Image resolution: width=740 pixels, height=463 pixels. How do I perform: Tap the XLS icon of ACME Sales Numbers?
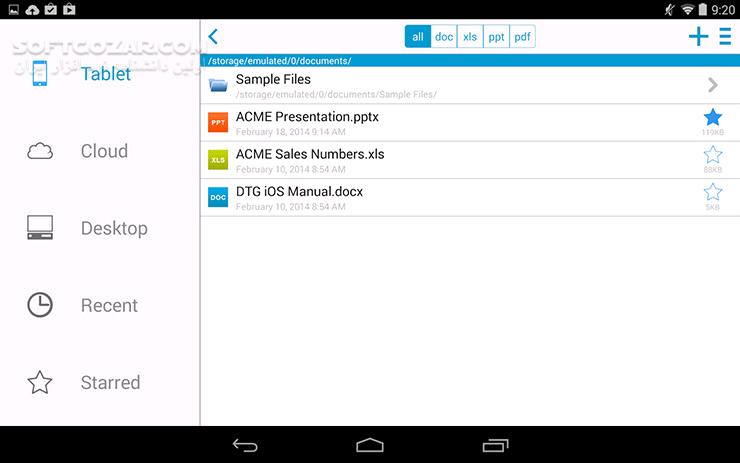coord(218,160)
